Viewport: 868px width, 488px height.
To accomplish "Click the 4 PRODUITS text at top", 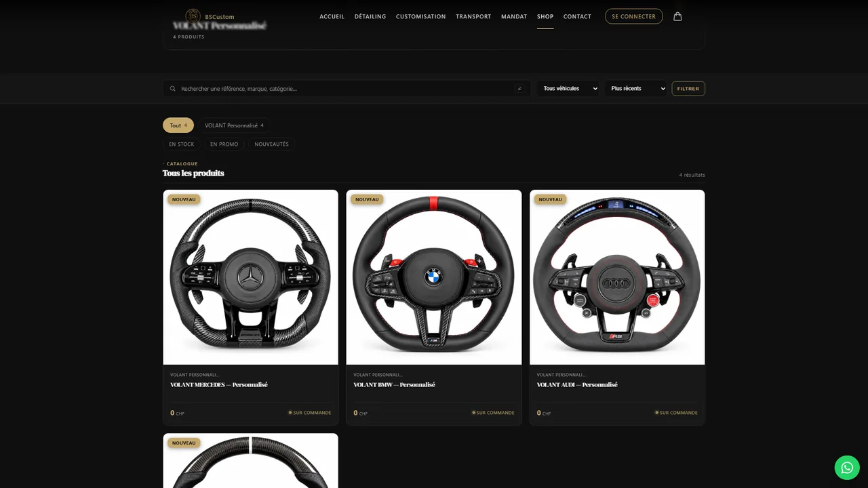I will pos(189,37).
